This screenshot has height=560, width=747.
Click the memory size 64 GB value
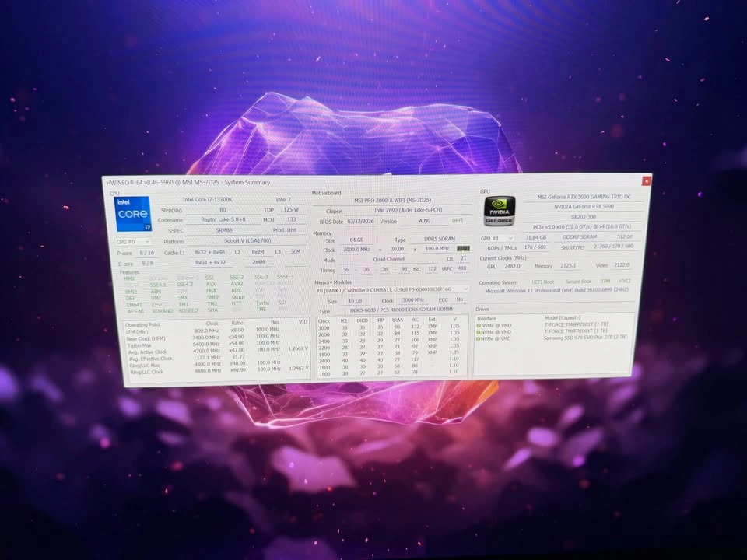tap(356, 240)
